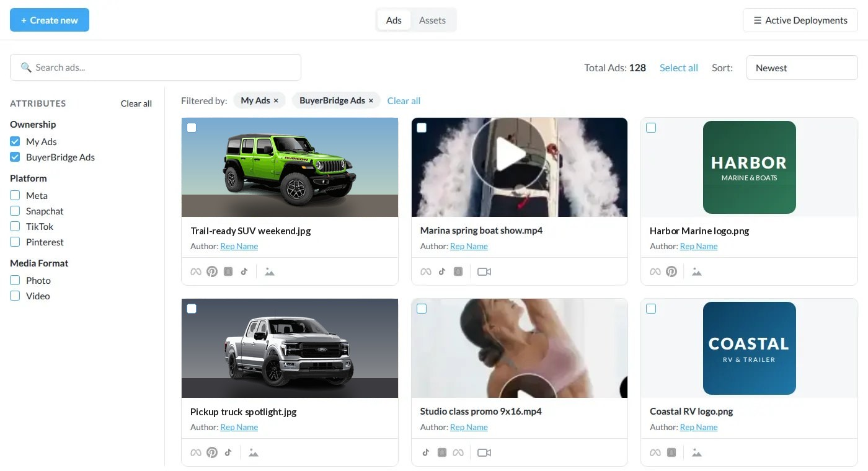Uncheck the BuyerBridge Ads ownership checkbox
The image size is (868, 471).
15,157
